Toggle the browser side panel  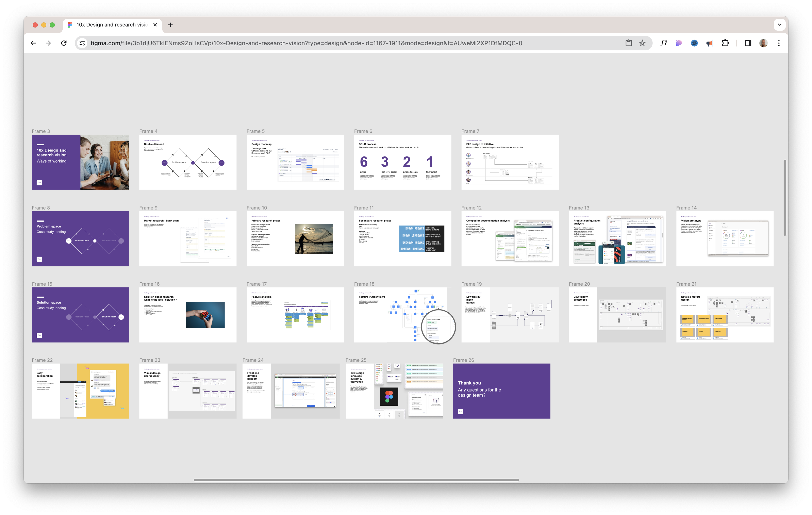[x=748, y=43]
